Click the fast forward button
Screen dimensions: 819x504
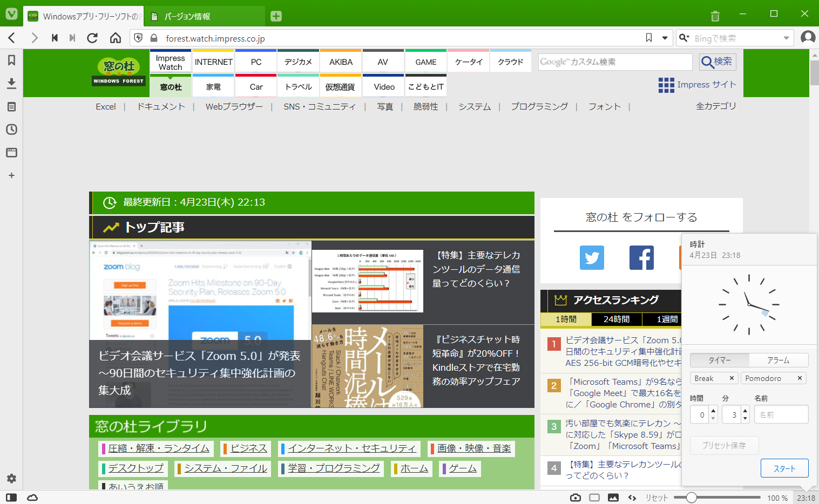[x=72, y=38]
